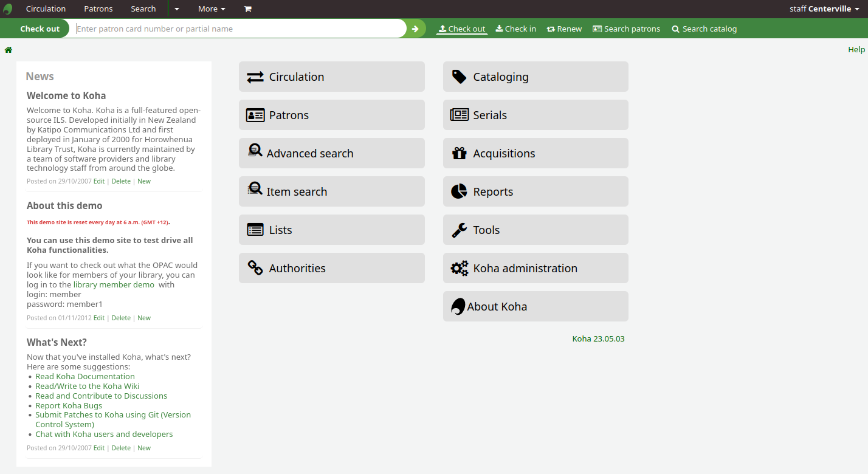Screen dimensions: 868x474
Task: Edit the What's Next? news item
Action: [99, 448]
